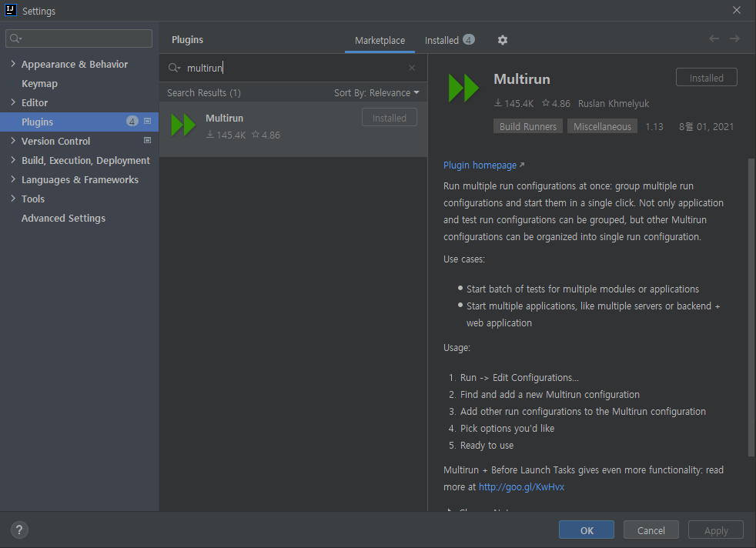Expand the Tools settings section
Image resolution: width=756 pixels, height=548 pixels.
click(13, 199)
